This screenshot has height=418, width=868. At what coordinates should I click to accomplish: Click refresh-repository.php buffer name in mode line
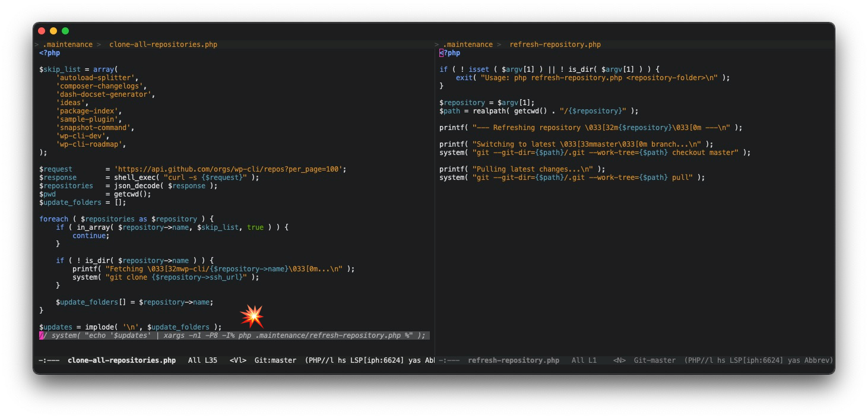coord(514,360)
